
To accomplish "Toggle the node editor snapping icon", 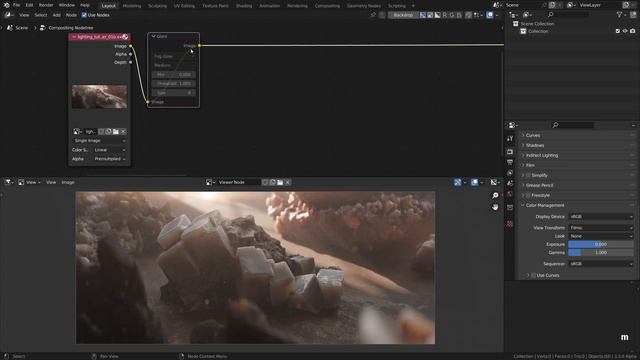I will (x=469, y=15).
